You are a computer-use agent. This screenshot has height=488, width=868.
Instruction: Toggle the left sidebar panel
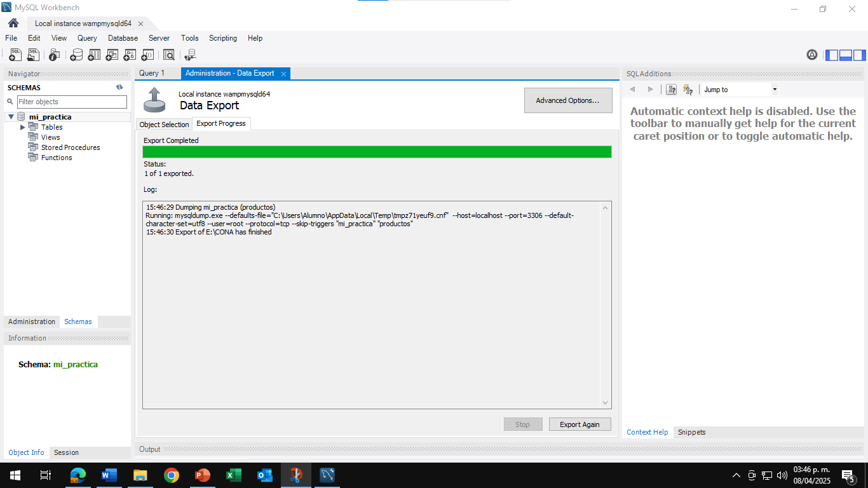click(x=832, y=55)
